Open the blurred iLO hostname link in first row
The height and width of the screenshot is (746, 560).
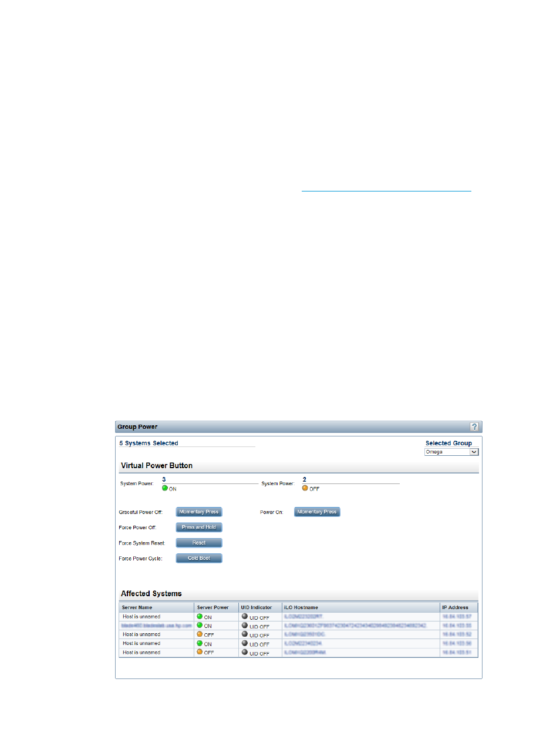click(x=303, y=617)
